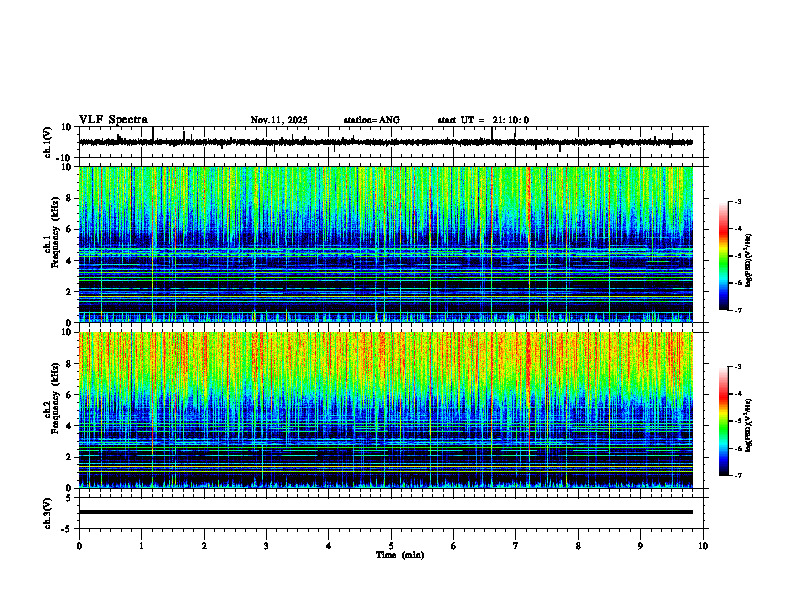Click the "8" kHz tick on ch.1 frequency axis
Viewport: 792px width, 612px height.
[69, 198]
